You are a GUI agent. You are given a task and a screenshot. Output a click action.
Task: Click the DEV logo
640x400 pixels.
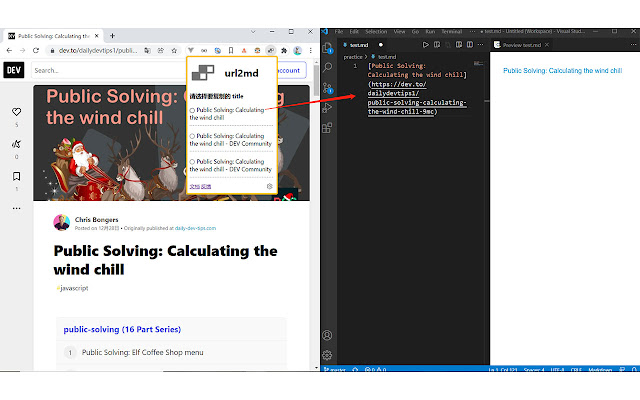[14, 70]
